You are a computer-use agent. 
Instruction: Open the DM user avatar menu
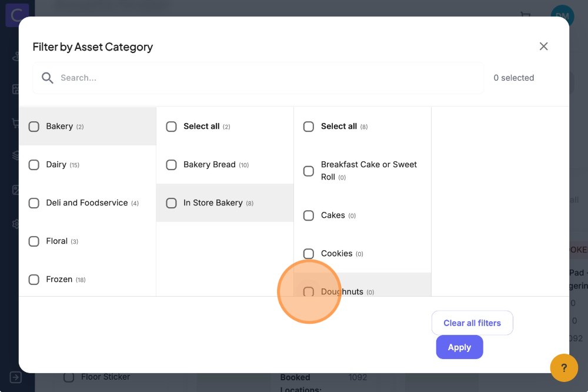[562, 15]
